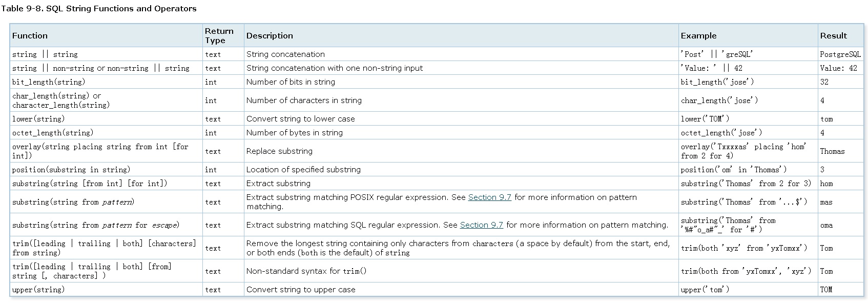This screenshot has width=868, height=303.
Task: Click the PostgreSQL result cell
Action: point(840,54)
